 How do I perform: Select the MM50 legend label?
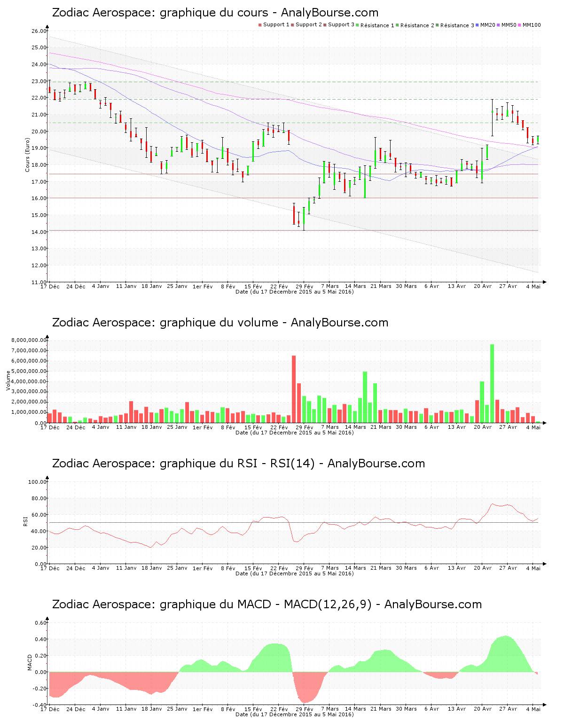point(509,25)
